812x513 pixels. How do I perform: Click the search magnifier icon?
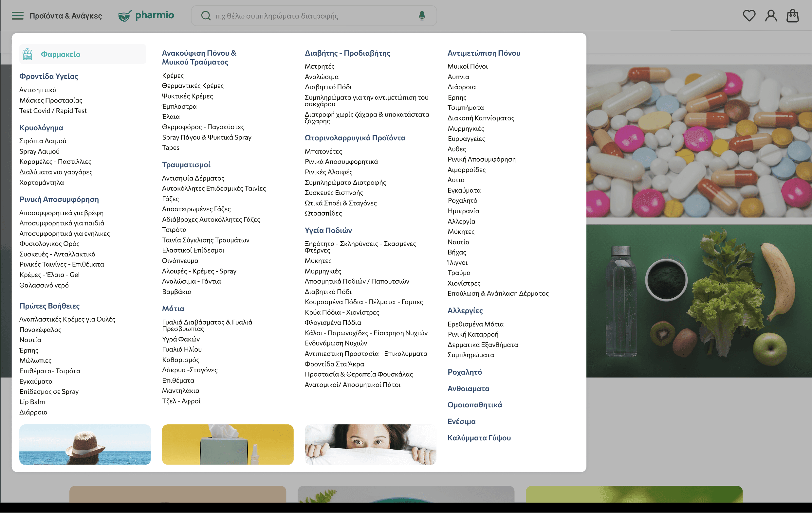206,16
